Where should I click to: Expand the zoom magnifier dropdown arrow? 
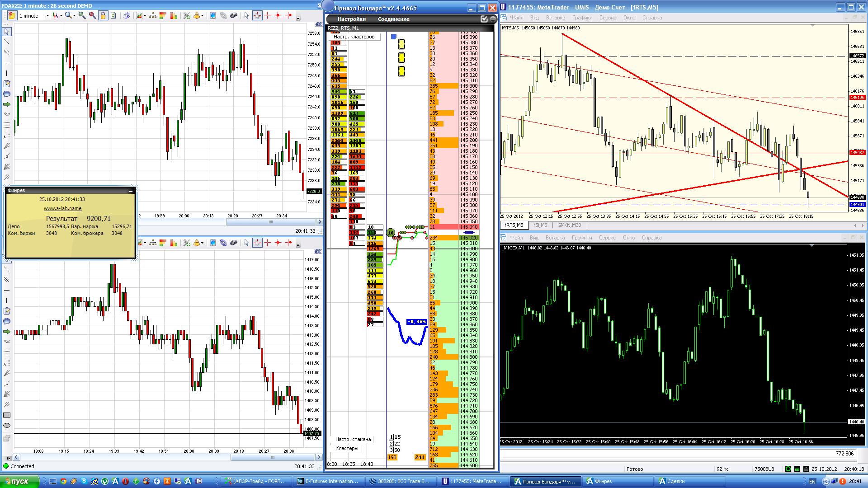coord(74,16)
